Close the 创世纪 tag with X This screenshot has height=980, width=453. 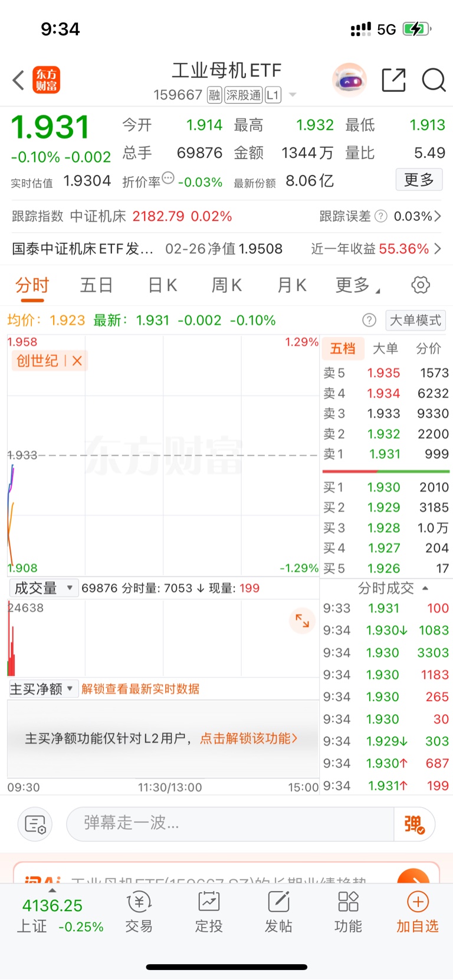tap(77, 361)
